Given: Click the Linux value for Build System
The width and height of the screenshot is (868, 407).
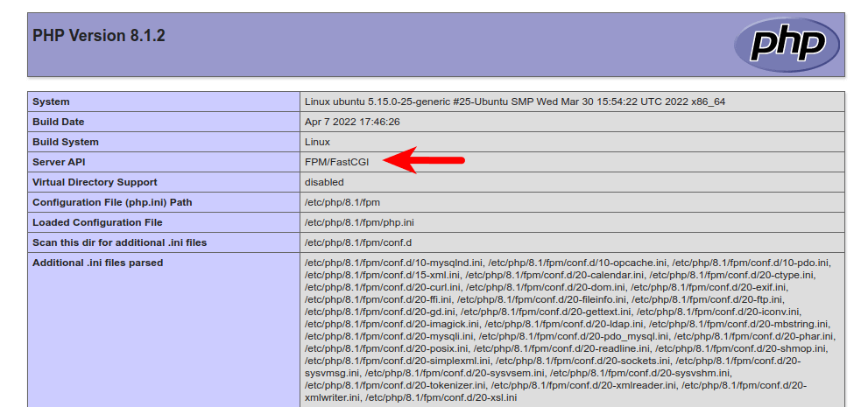Looking at the screenshot, I should click(x=317, y=142).
